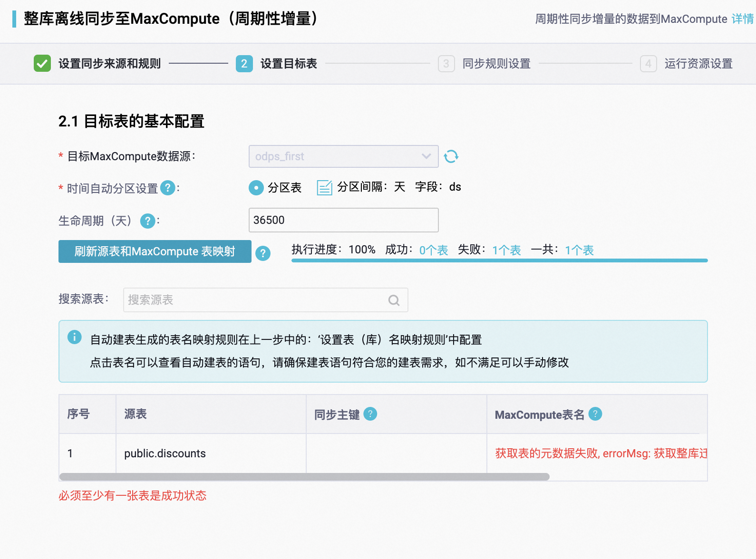
Task: Go to step 4 运行资源设置
Action: [686, 63]
